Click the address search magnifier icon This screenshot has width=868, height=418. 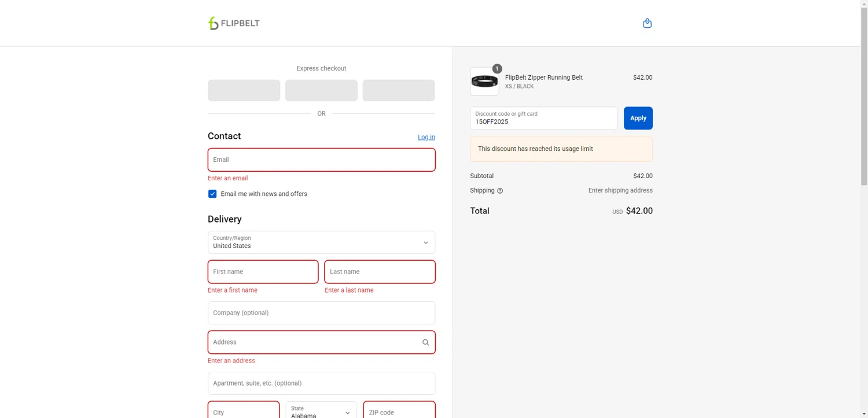point(425,342)
